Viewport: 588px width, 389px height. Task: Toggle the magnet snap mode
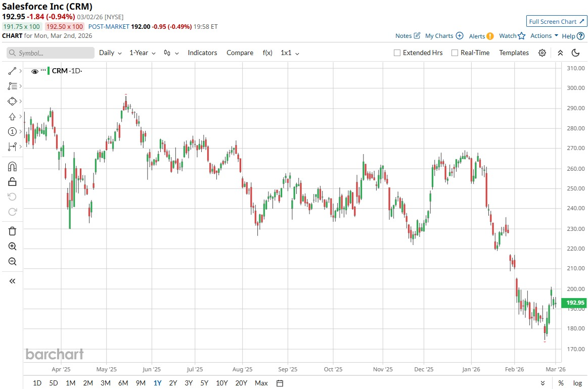[12, 166]
